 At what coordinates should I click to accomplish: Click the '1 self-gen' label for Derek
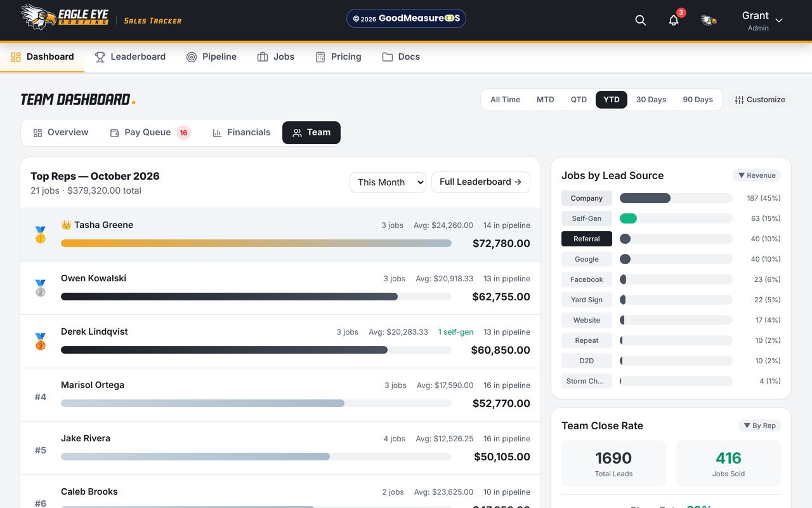(x=455, y=332)
